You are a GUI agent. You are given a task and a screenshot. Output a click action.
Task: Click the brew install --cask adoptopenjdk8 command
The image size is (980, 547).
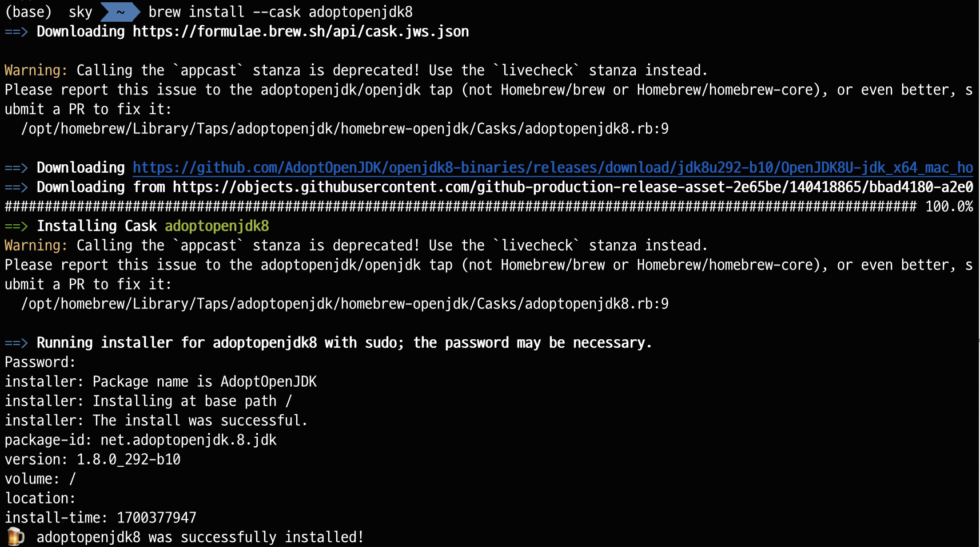tap(280, 12)
